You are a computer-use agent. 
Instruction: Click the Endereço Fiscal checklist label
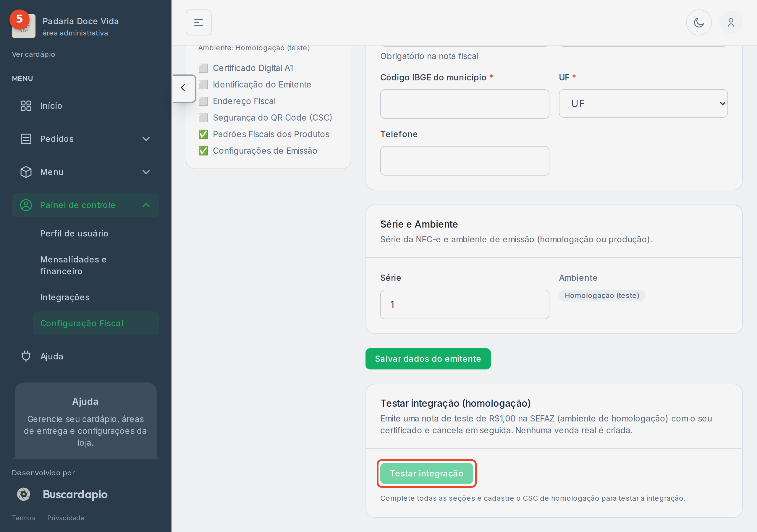(244, 101)
